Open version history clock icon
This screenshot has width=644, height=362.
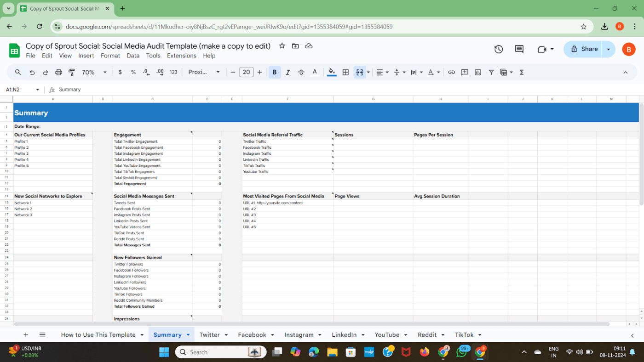tap(499, 49)
